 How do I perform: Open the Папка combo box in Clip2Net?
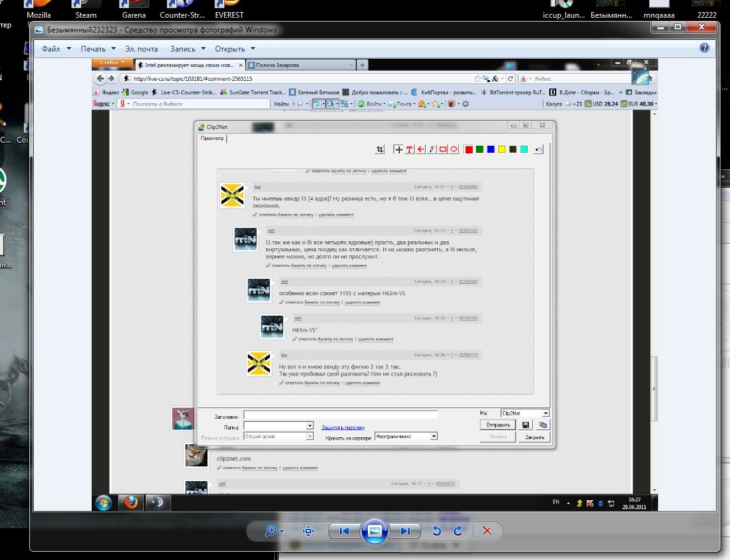click(278, 426)
